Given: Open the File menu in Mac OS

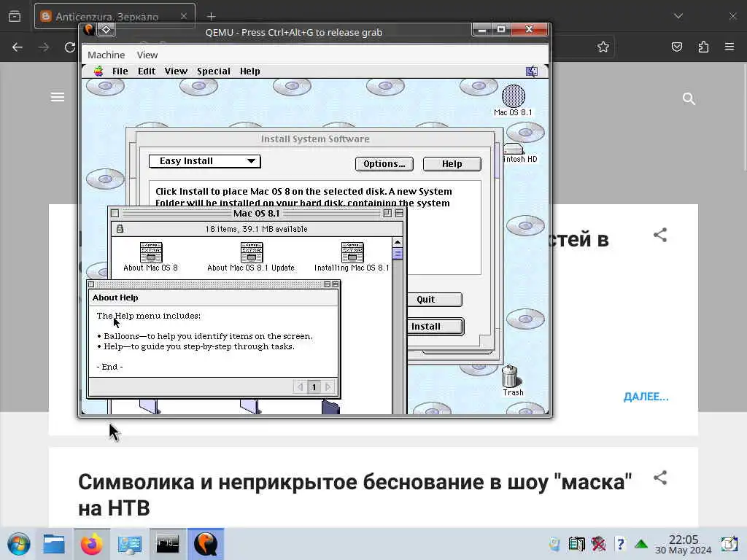Looking at the screenshot, I should [120, 71].
